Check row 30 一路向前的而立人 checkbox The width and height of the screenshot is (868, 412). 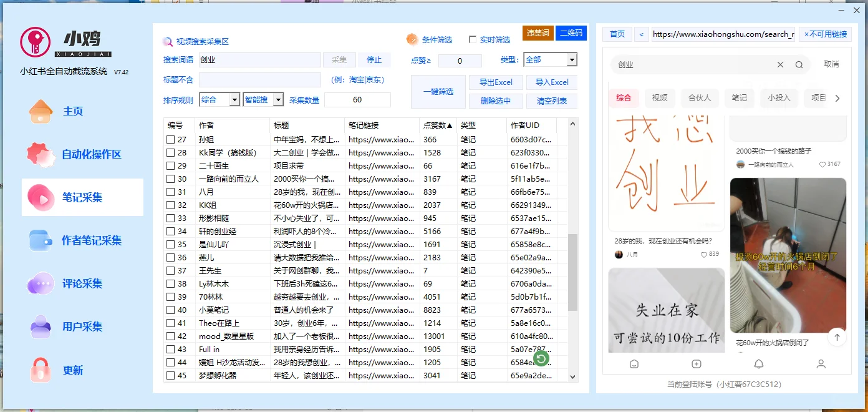click(171, 179)
